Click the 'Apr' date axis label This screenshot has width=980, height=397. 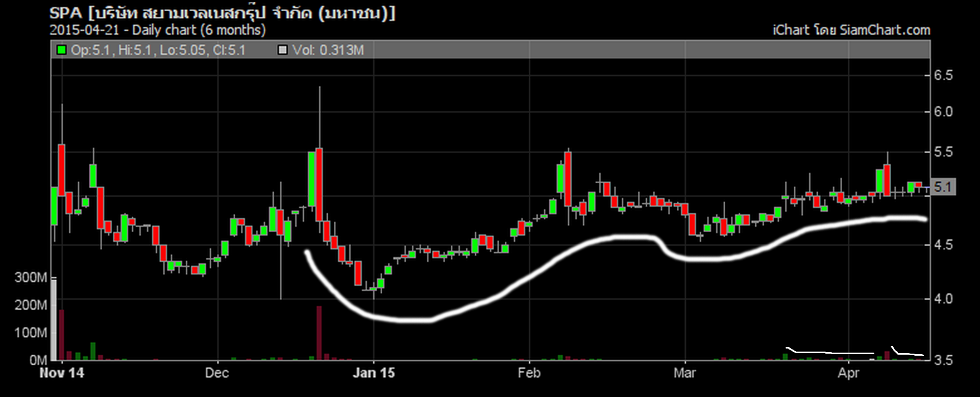pos(848,373)
